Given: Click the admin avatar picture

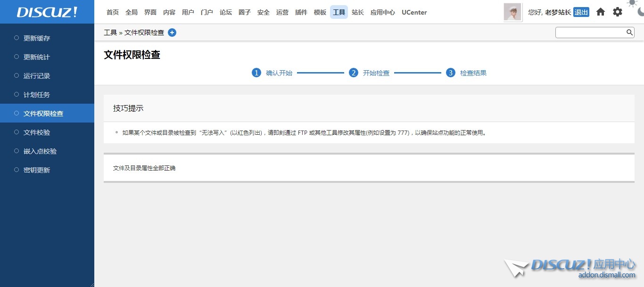Looking at the screenshot, I should click(x=512, y=12).
